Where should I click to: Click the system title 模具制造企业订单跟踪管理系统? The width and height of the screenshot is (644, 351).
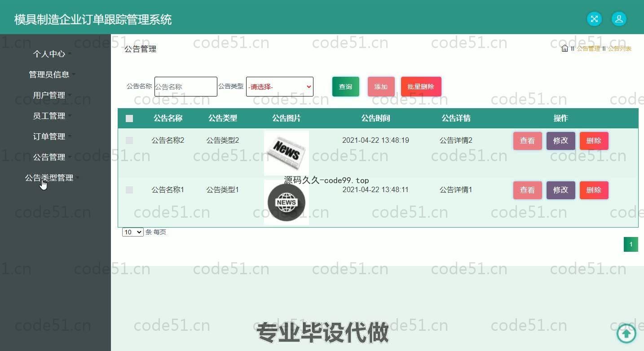93,20
